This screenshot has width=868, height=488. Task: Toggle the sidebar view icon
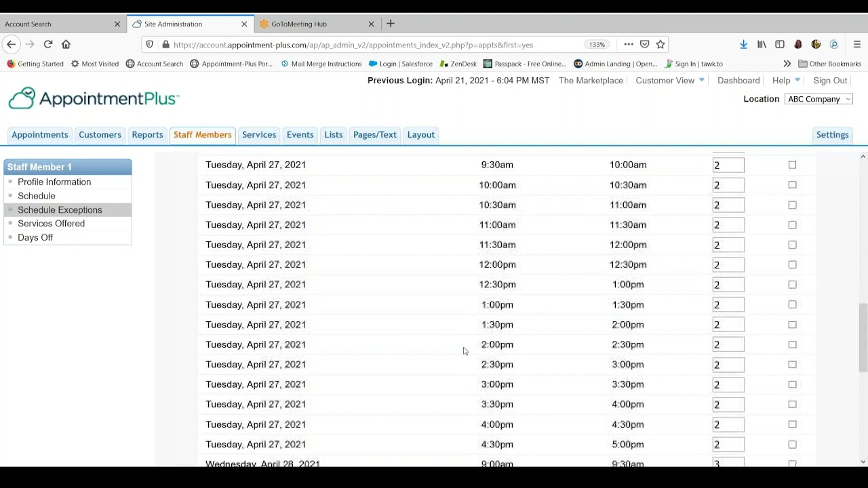[x=780, y=44]
